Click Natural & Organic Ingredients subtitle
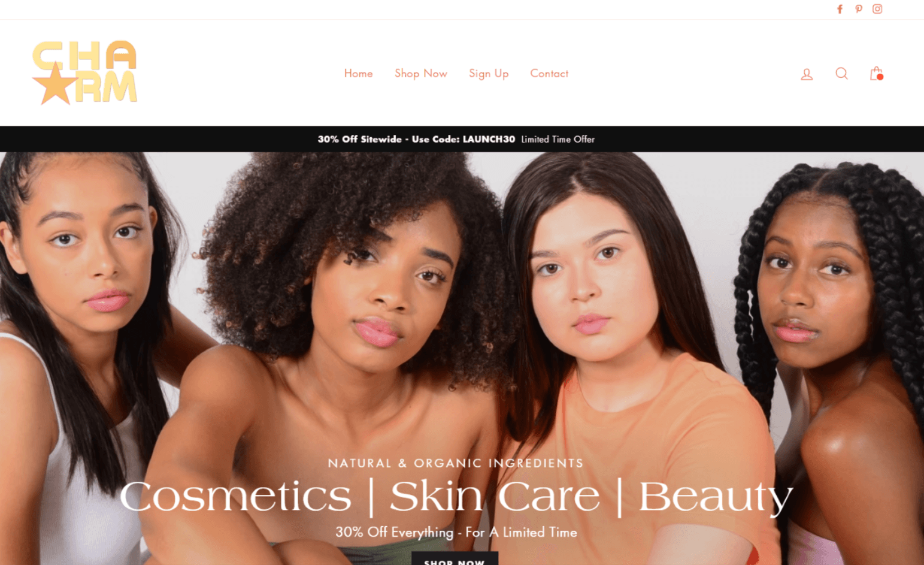The image size is (924, 565). click(456, 463)
